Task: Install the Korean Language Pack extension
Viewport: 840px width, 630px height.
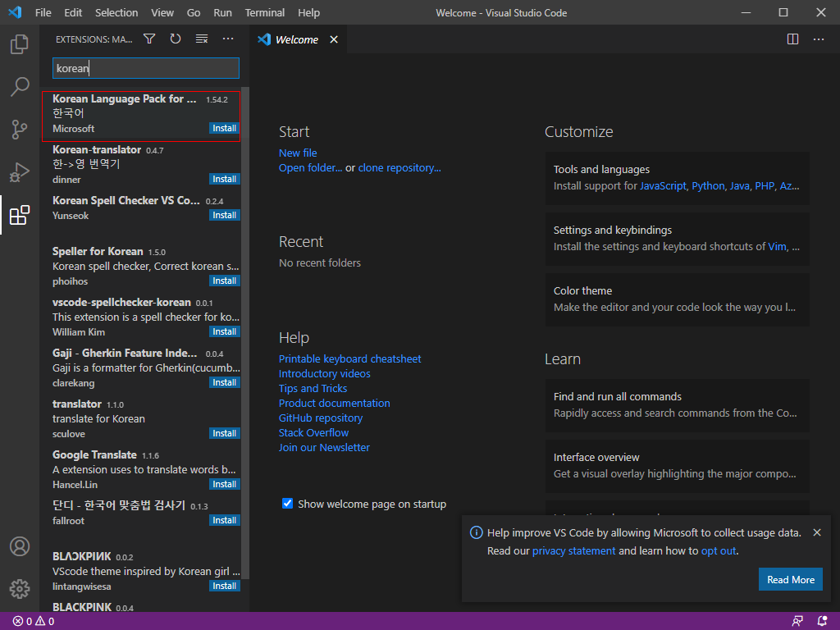Action: (x=224, y=128)
